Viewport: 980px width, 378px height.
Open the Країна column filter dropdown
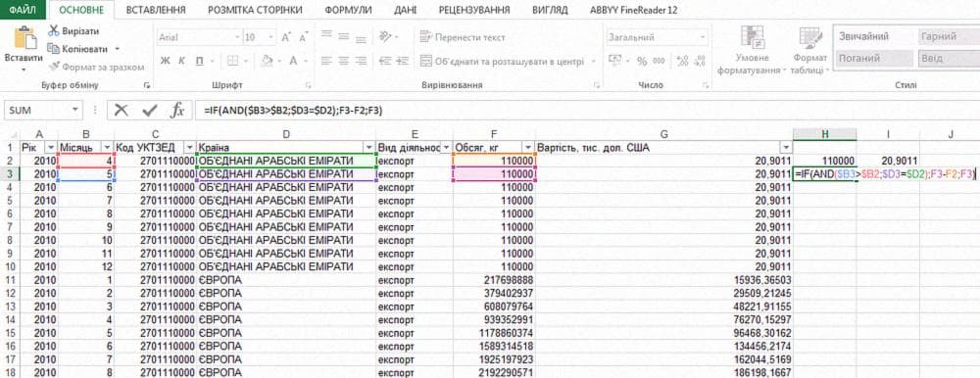(367, 148)
